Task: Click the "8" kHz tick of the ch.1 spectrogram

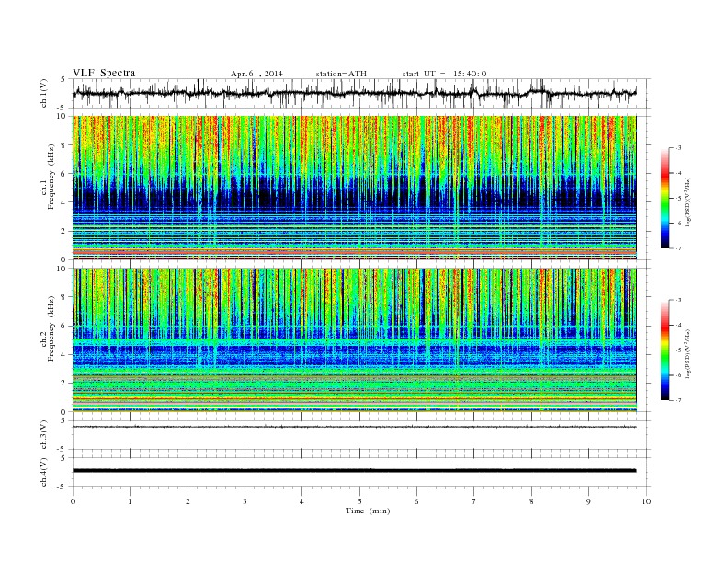Action: [63, 145]
